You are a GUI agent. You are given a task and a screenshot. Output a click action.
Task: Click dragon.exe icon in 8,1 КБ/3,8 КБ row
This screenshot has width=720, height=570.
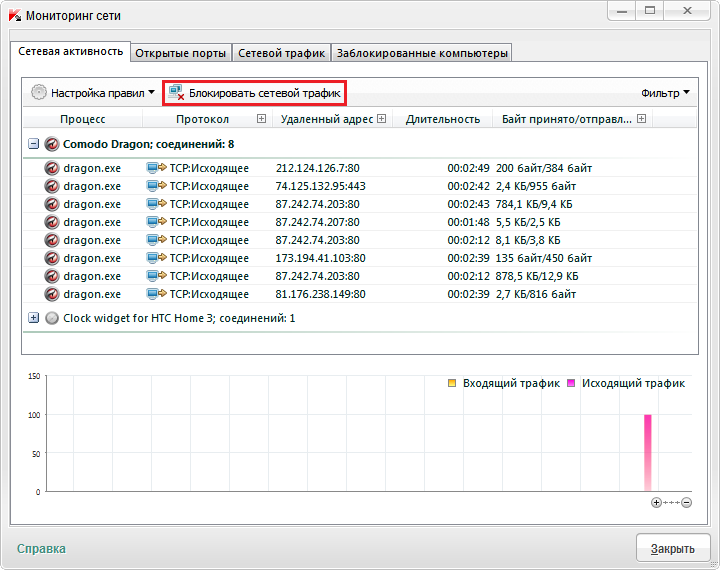52,240
